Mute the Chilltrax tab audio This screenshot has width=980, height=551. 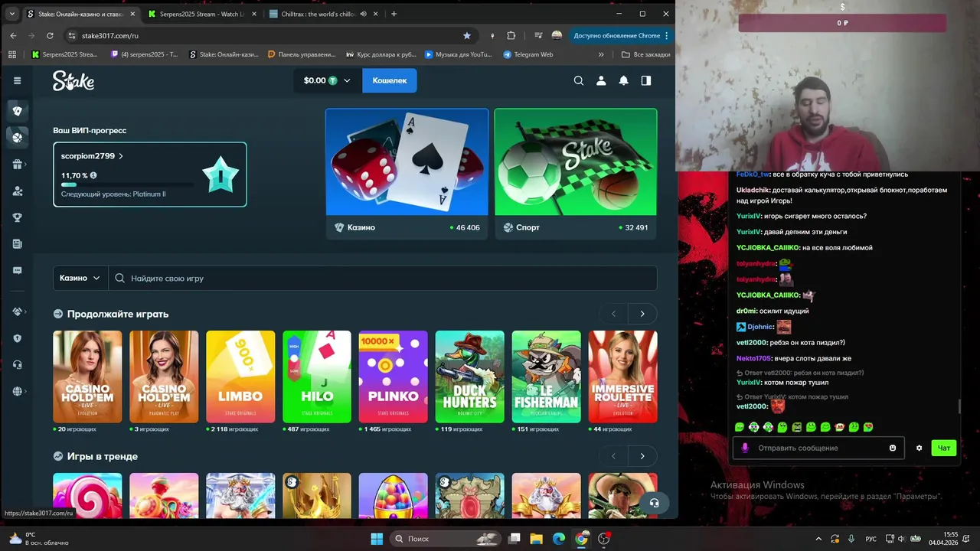point(363,14)
